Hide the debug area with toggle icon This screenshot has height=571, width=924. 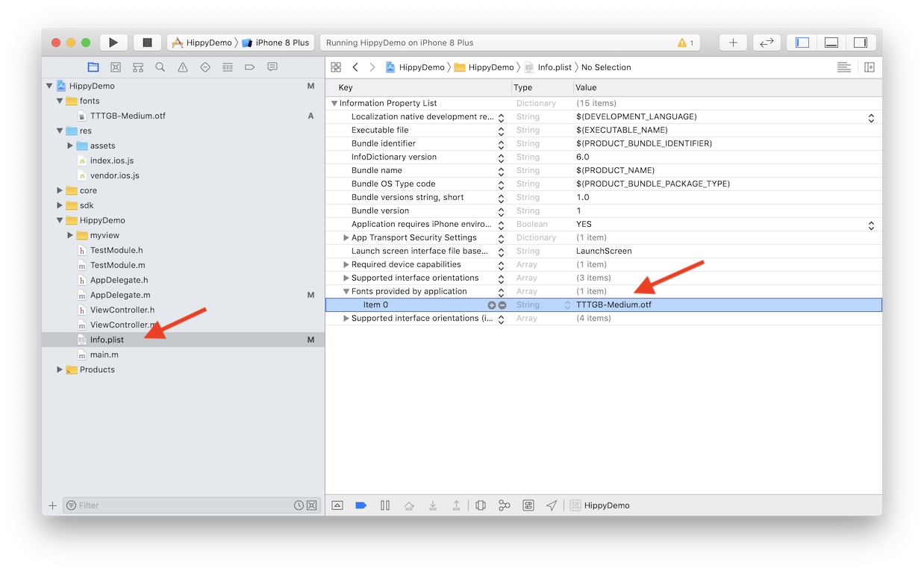337,505
